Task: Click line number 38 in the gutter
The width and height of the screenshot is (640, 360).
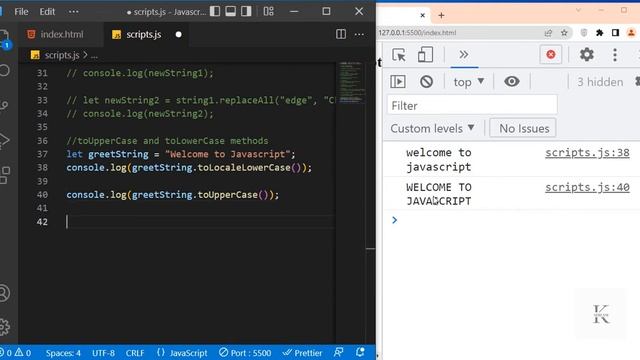Action: click(x=42, y=167)
